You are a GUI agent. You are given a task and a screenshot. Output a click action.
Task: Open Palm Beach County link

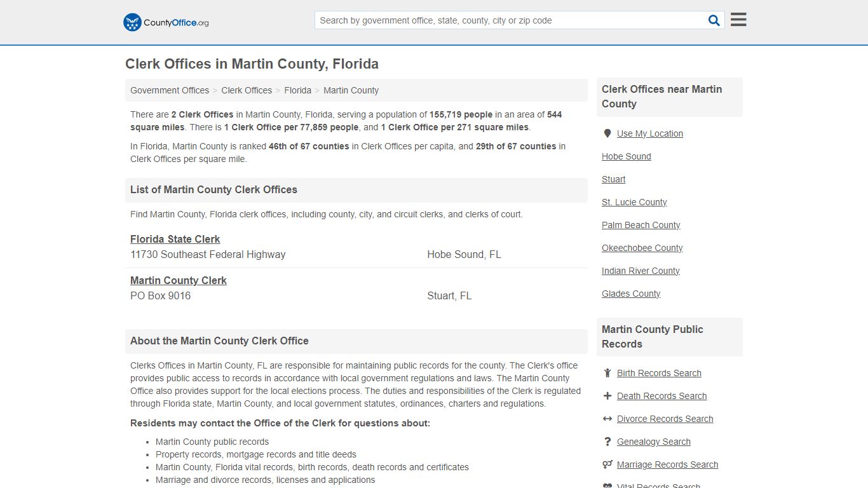[x=641, y=225]
